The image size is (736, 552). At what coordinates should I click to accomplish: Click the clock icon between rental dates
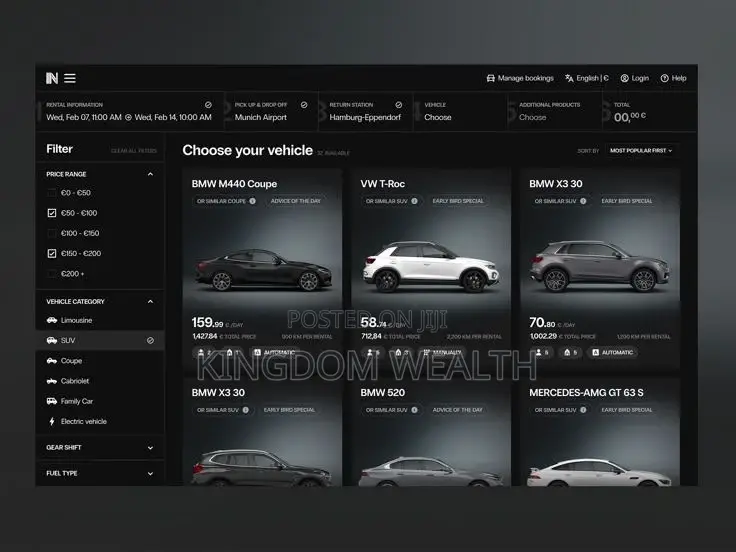128,117
